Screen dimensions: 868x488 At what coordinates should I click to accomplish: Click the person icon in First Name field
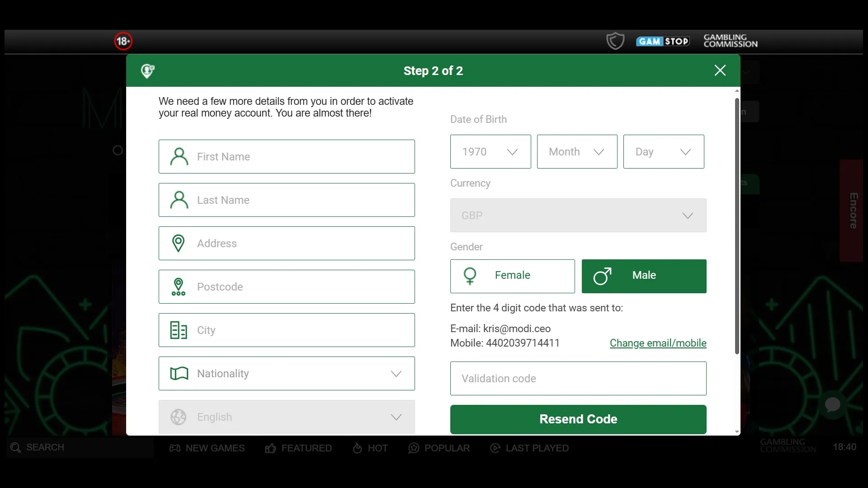[179, 157]
